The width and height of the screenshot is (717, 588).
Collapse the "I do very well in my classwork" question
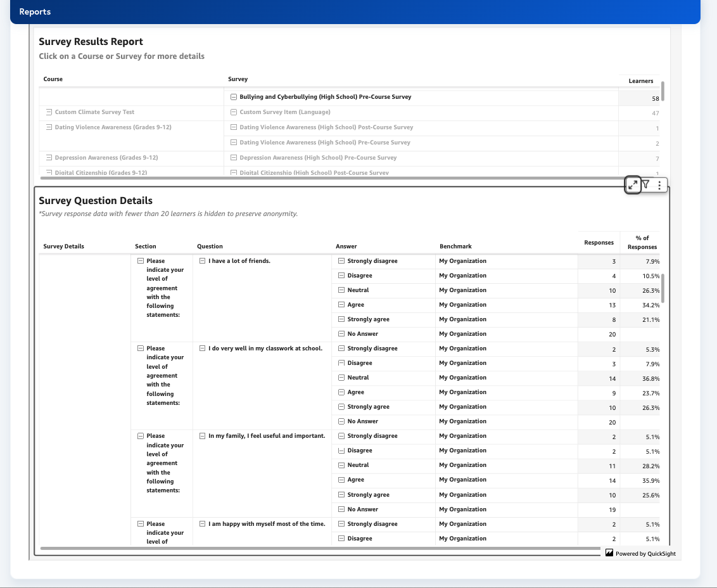(x=201, y=348)
